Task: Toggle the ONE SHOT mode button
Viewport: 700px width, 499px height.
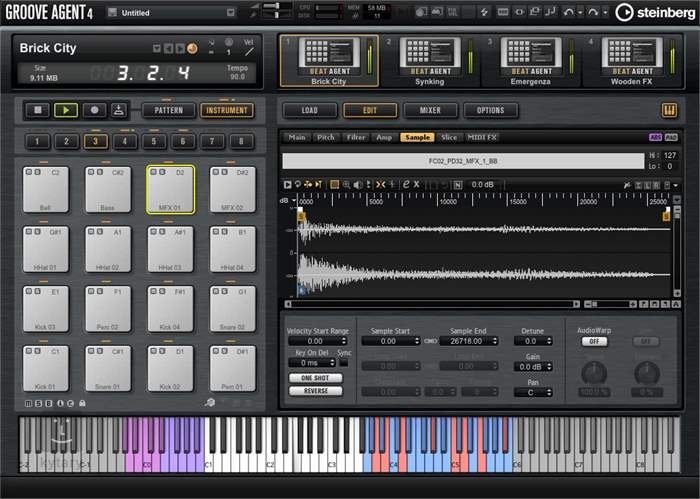Action: pyautogui.click(x=316, y=378)
